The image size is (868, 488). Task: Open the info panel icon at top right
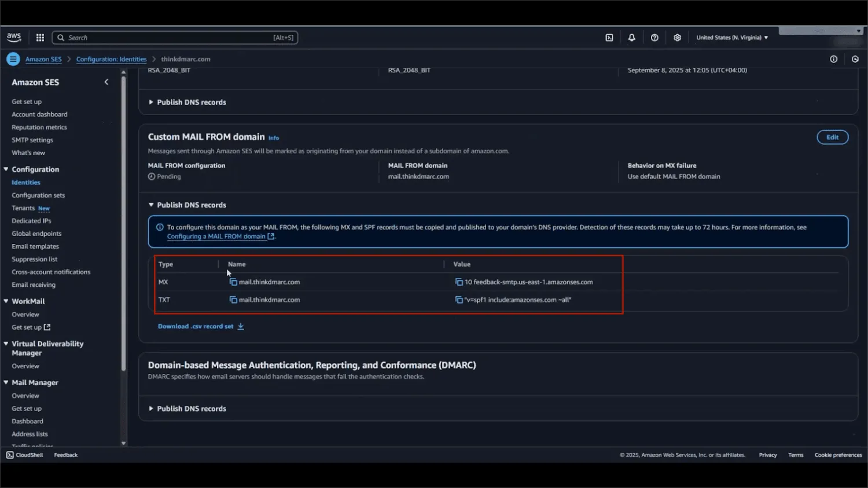(x=834, y=59)
